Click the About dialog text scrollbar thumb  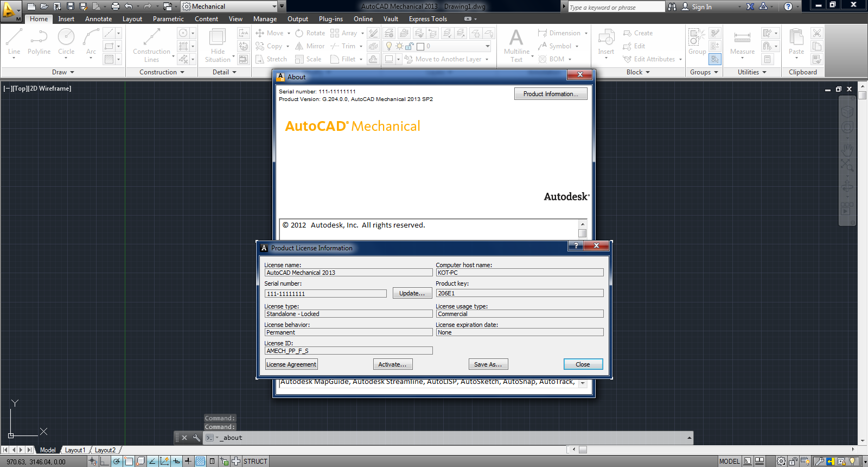tap(583, 233)
